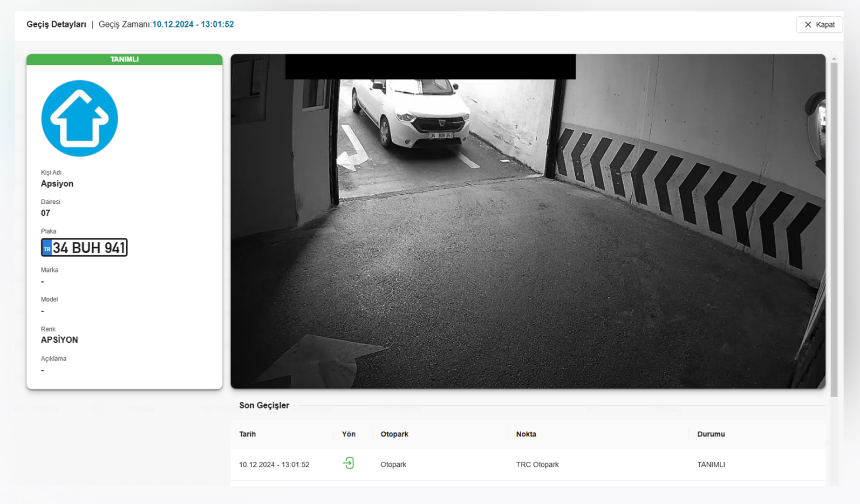Click the apartment number 07
860x504 pixels.
45,213
